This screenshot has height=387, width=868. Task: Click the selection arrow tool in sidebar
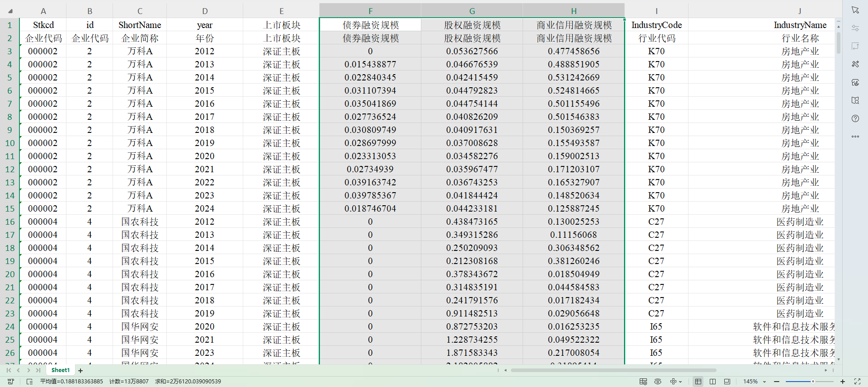[855, 10]
